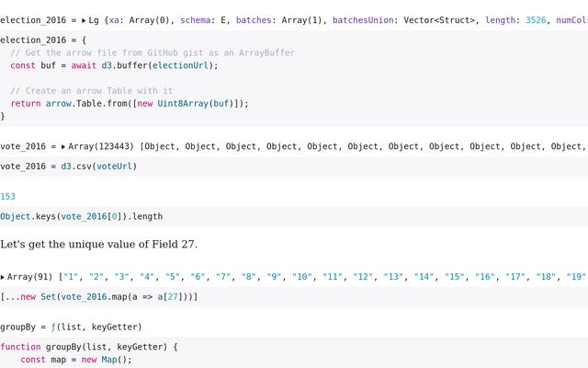Click the groupBy = f(list, keyGetter) output
This screenshot has height=368, width=588.
[71, 328]
